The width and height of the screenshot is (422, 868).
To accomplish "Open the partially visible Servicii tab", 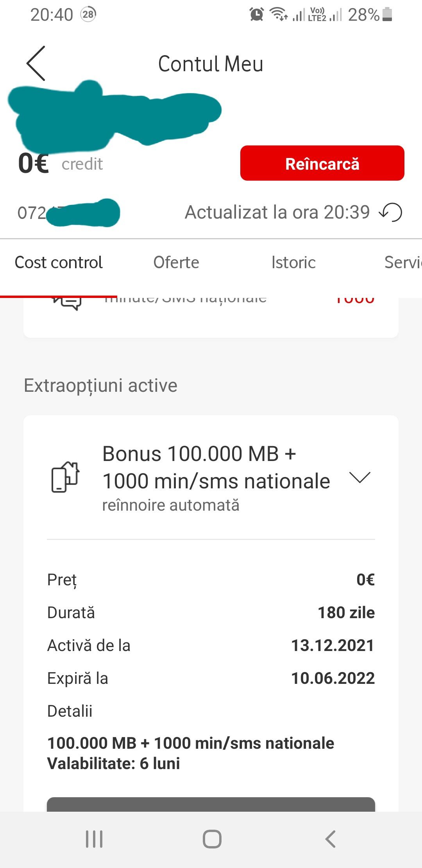I will 402,262.
